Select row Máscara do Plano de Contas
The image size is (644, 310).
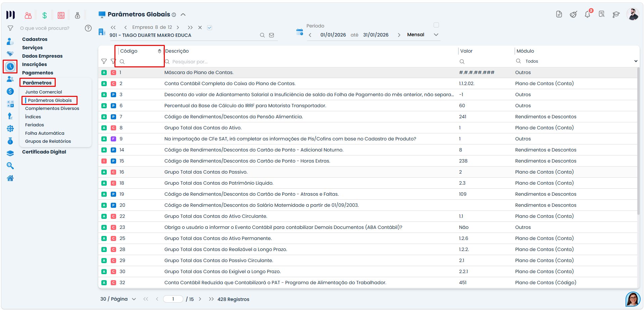[368, 72]
